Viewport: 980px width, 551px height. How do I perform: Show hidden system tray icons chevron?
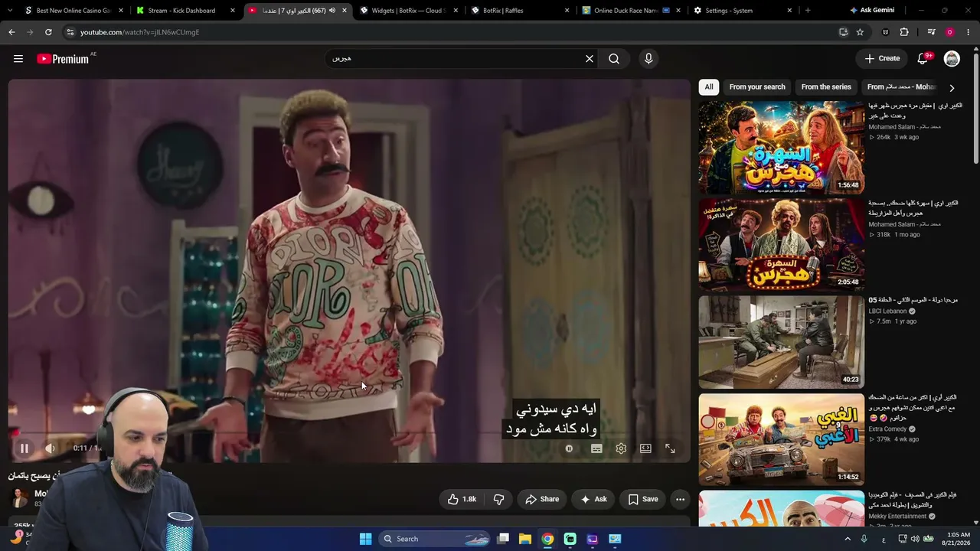click(x=848, y=539)
